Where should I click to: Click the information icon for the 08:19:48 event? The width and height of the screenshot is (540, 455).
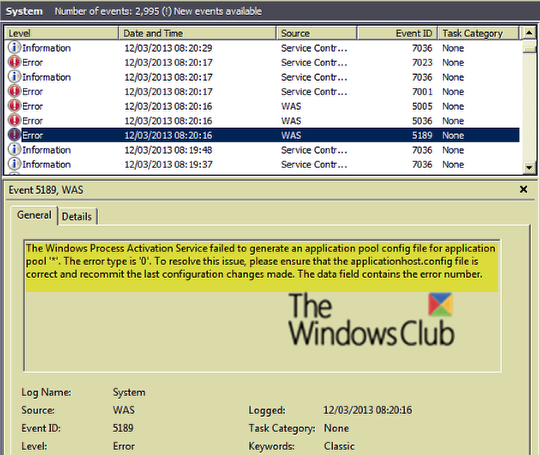click(x=14, y=149)
